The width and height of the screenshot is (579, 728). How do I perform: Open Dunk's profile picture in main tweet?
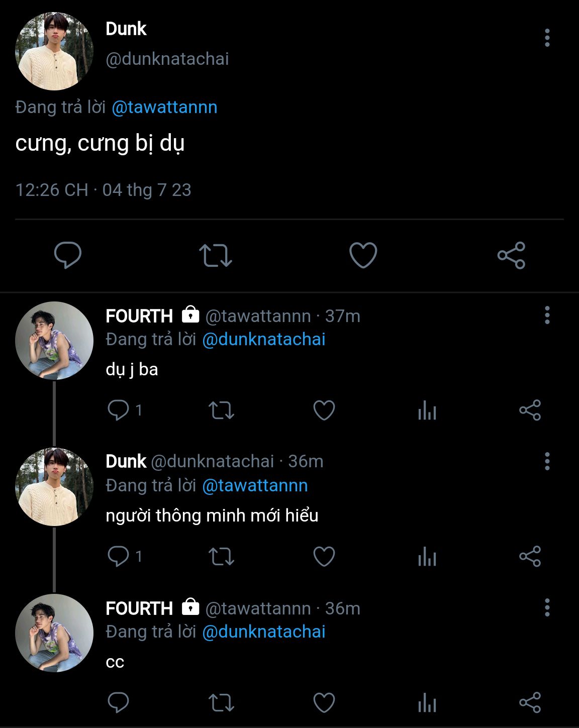[x=54, y=51]
